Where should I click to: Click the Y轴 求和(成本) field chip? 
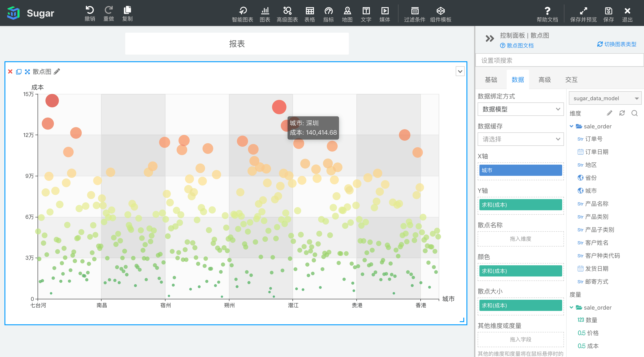521,205
